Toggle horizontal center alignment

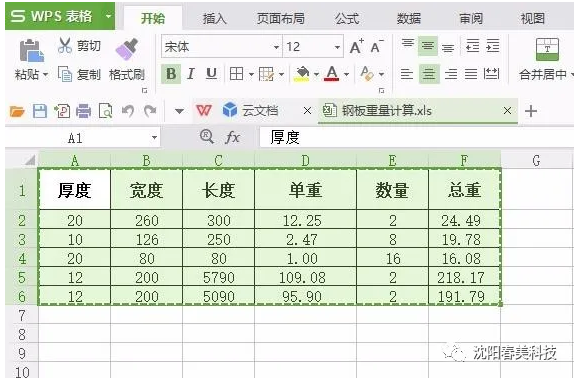point(428,74)
